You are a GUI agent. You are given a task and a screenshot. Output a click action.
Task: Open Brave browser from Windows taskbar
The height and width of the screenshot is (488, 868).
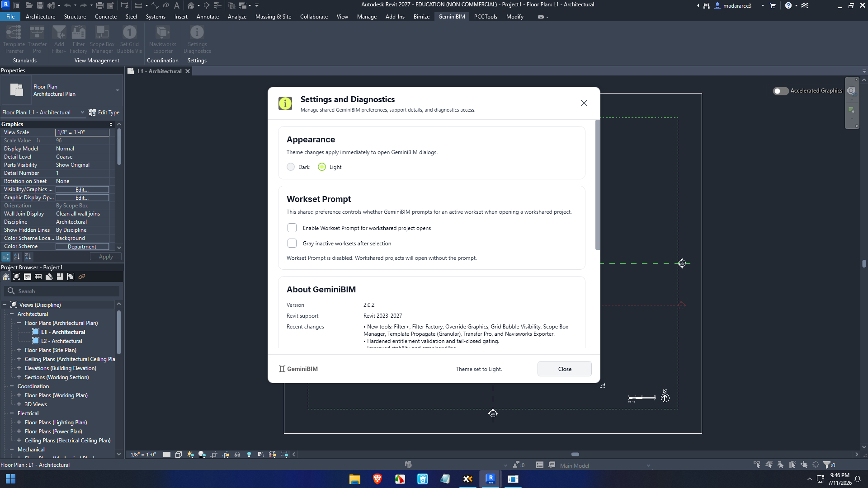pyautogui.click(x=377, y=479)
